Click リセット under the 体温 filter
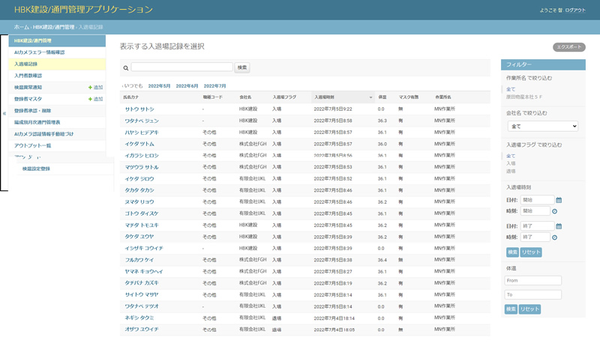Image resolution: width=600 pixels, height=364 pixels. click(530, 309)
